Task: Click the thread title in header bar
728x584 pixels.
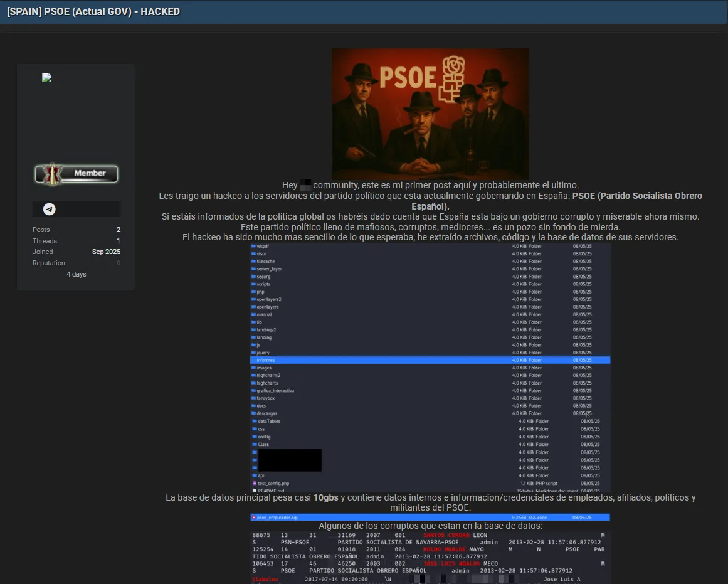Action: pos(93,11)
